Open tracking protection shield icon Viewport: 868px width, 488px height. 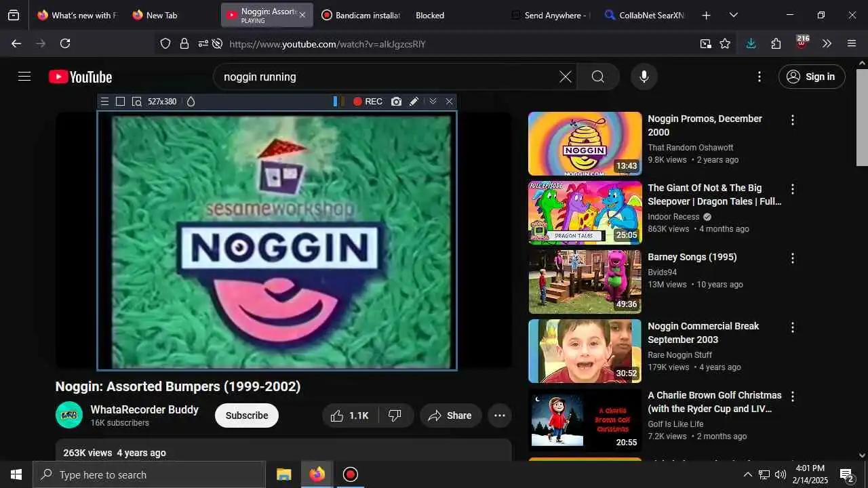pyautogui.click(x=165, y=43)
